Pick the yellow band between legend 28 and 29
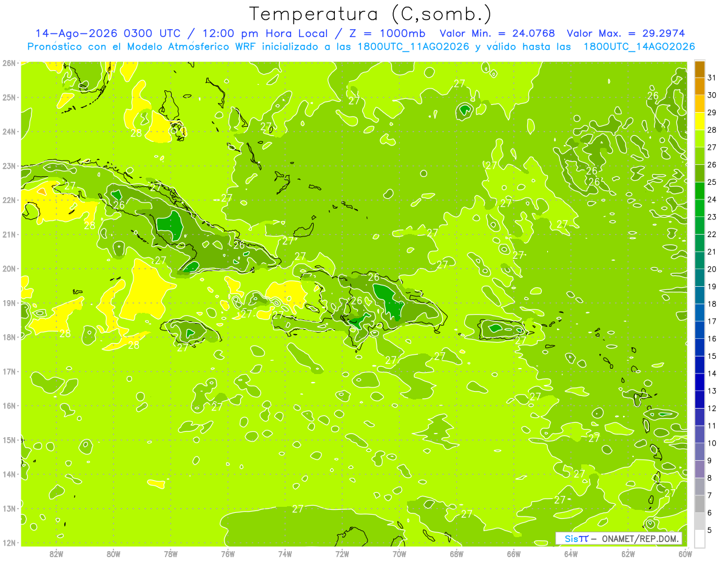This screenshot has width=728, height=562. (x=699, y=121)
